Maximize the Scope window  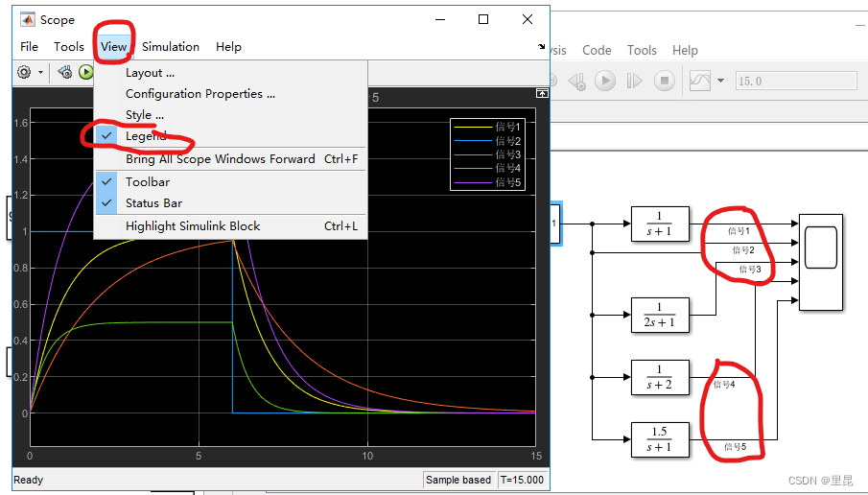pyautogui.click(x=483, y=19)
